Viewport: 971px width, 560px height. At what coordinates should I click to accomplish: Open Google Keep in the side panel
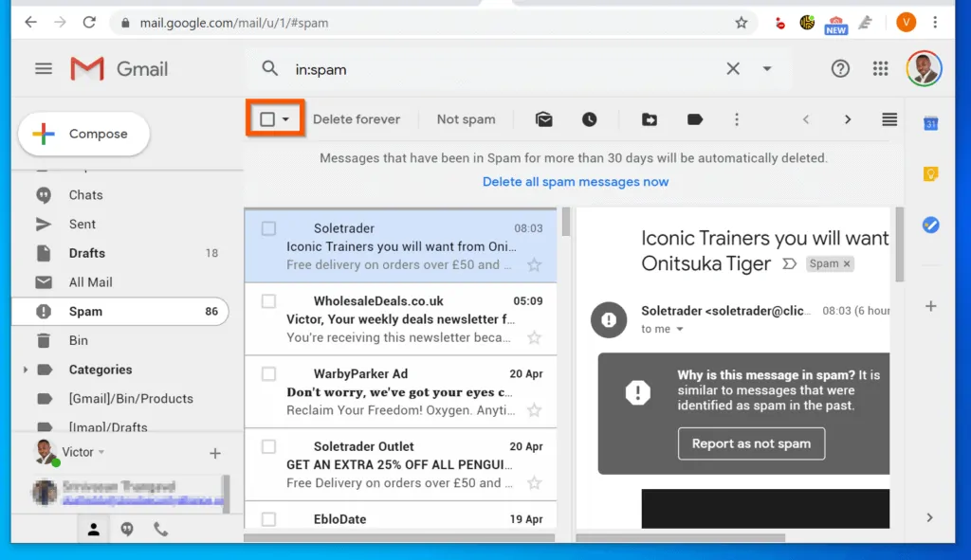(x=930, y=174)
